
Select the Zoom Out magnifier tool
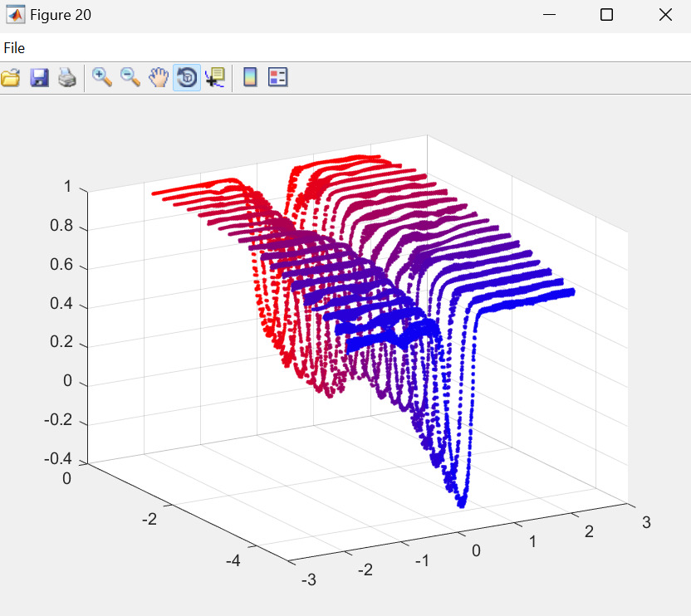pos(130,78)
